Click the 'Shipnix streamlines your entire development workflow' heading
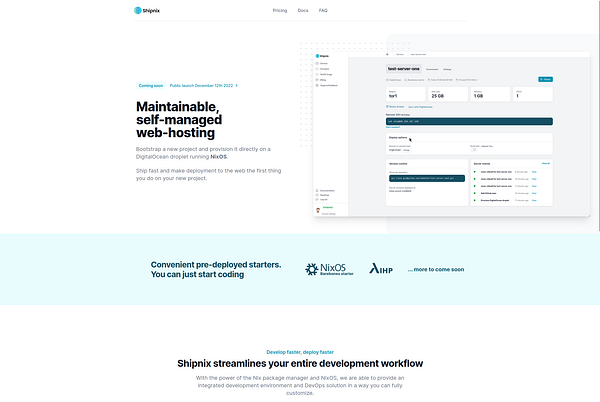Screen dimensions: 600x402 (300, 363)
